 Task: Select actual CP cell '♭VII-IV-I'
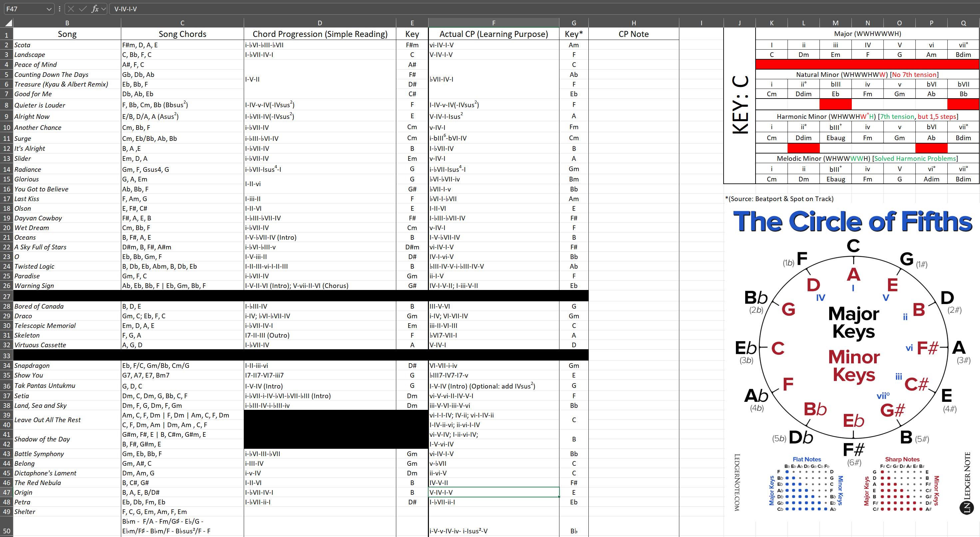pos(493,79)
